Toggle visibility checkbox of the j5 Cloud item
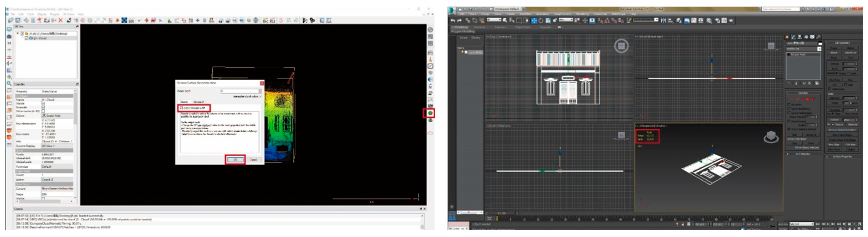The height and width of the screenshot is (237, 868). 27,38
